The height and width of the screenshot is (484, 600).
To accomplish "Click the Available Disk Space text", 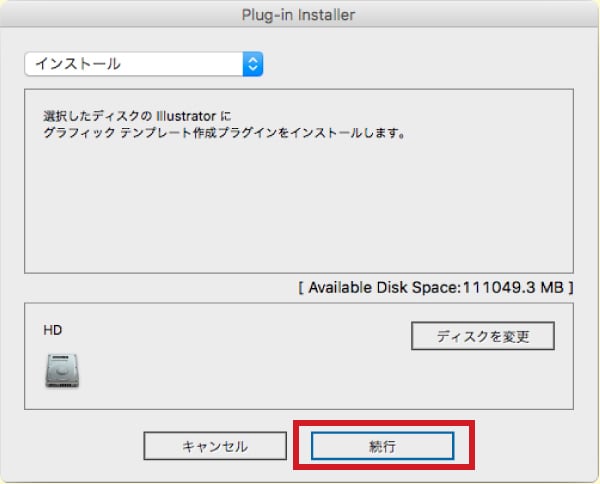I will (436, 288).
